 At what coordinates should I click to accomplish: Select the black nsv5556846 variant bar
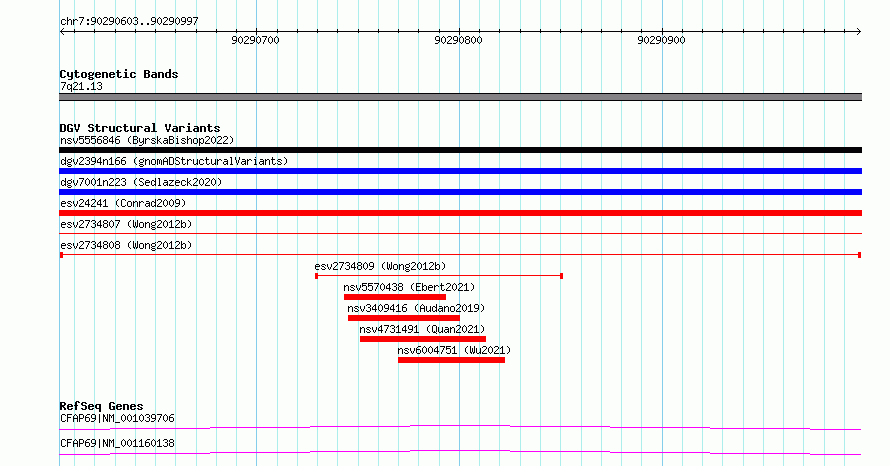coord(460,150)
